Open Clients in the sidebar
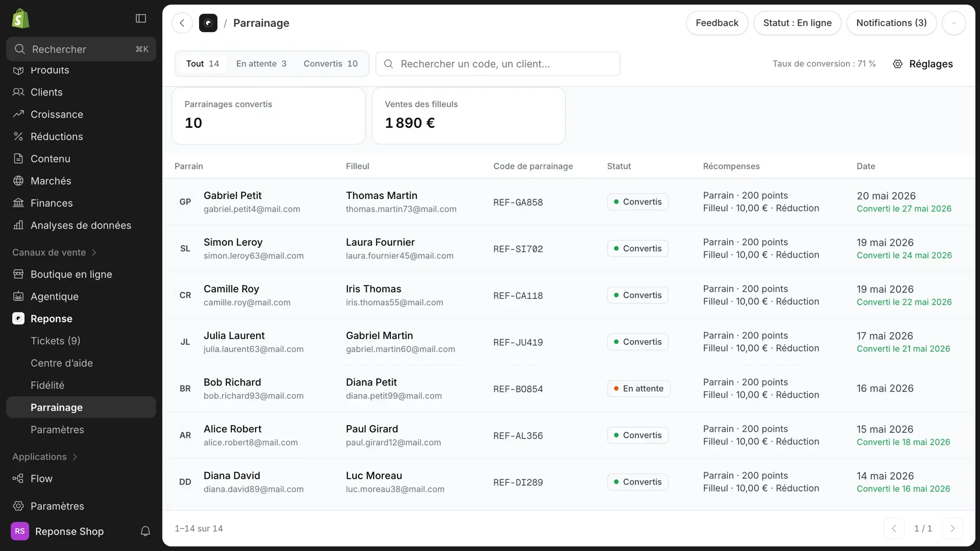The width and height of the screenshot is (980, 551). [81, 92]
